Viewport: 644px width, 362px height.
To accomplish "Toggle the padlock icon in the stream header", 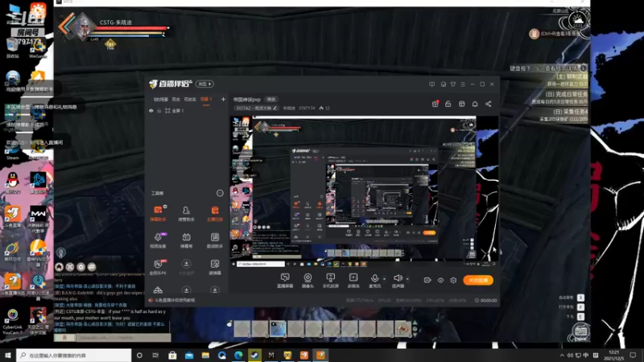I will [x=448, y=104].
